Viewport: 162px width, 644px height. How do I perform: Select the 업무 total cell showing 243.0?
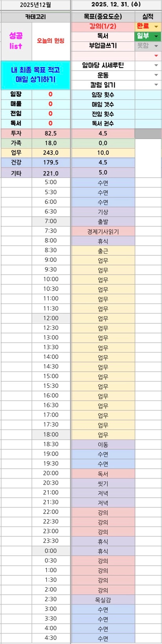pyautogui.click(x=51, y=153)
